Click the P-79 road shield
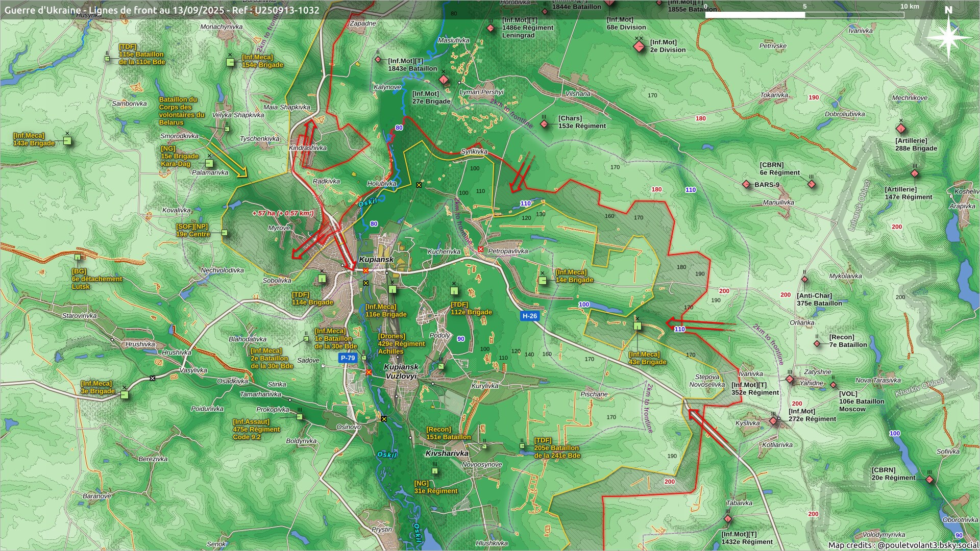Viewport: 980px width, 551px height. point(348,358)
